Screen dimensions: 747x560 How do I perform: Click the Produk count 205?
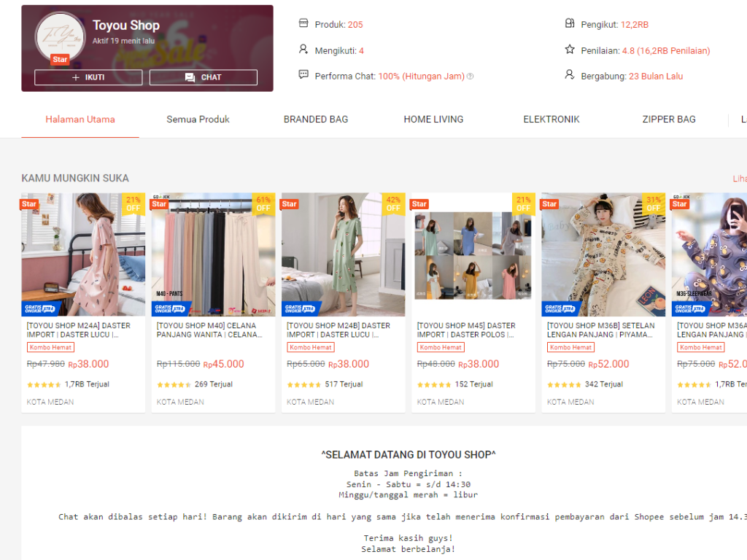(355, 25)
